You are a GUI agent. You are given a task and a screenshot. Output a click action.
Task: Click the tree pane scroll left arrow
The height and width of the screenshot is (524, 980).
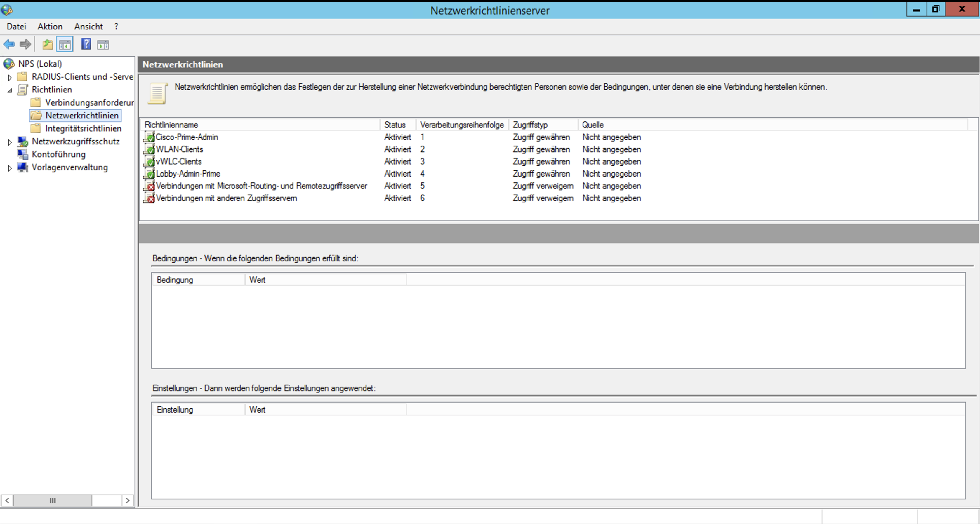tap(7, 500)
